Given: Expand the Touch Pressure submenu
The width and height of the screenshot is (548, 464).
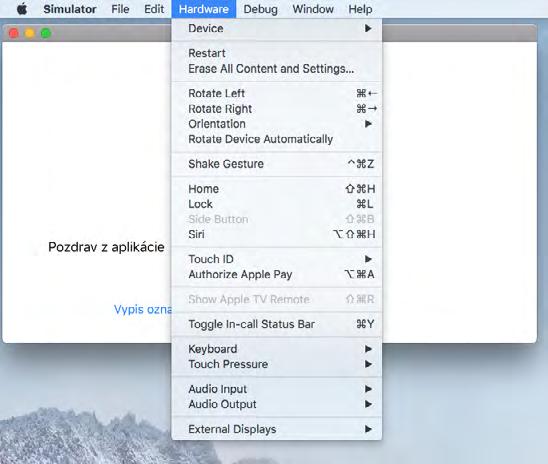Looking at the screenshot, I should [277, 364].
